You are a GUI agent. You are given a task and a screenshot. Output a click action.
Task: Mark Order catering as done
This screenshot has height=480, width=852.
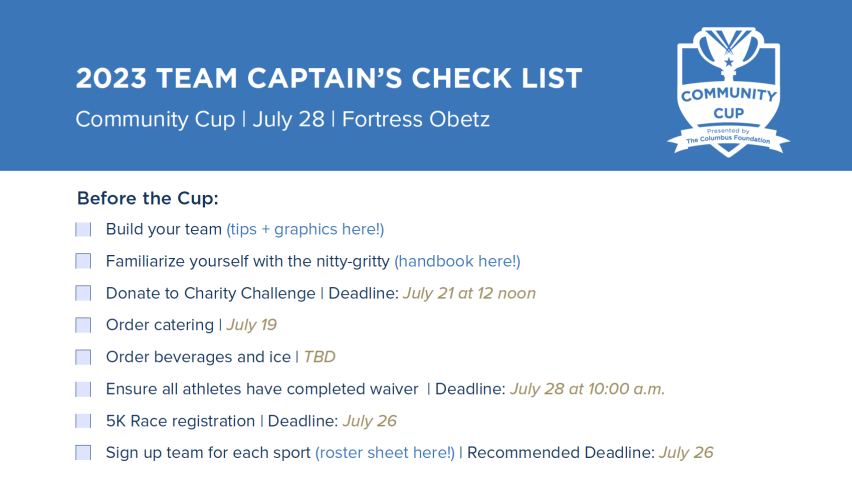[x=83, y=325]
